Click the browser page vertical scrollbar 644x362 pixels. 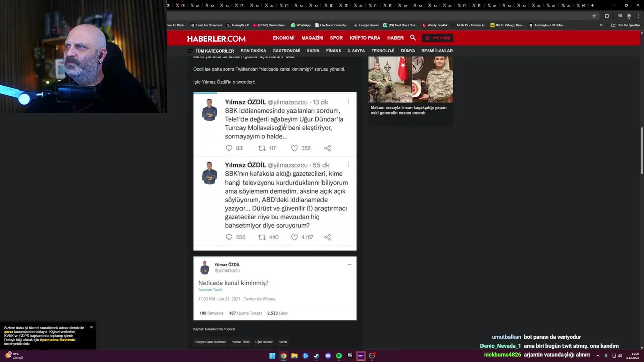[x=641, y=151]
